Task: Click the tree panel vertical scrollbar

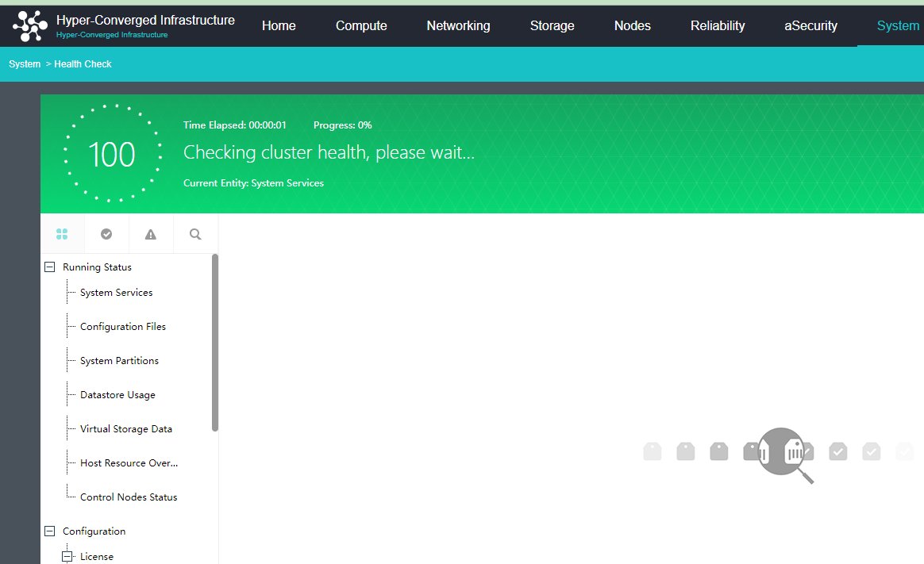Action: [215, 343]
